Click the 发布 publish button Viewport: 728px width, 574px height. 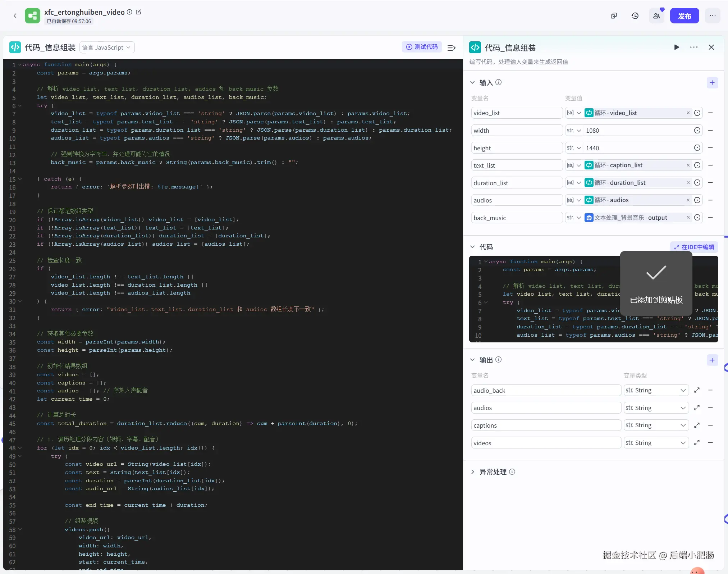684,16
